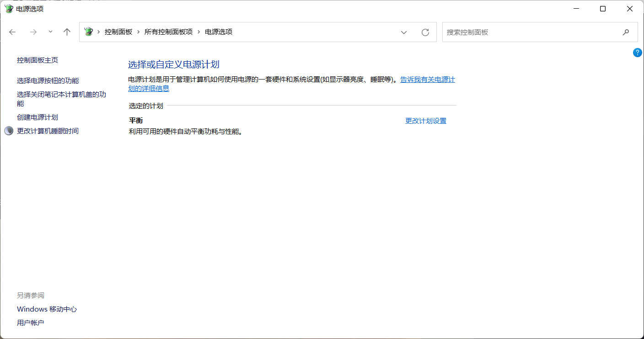Expand the chevron after 控制面板 breadcrumb
Screen dimensions: 644x339
coord(138,32)
